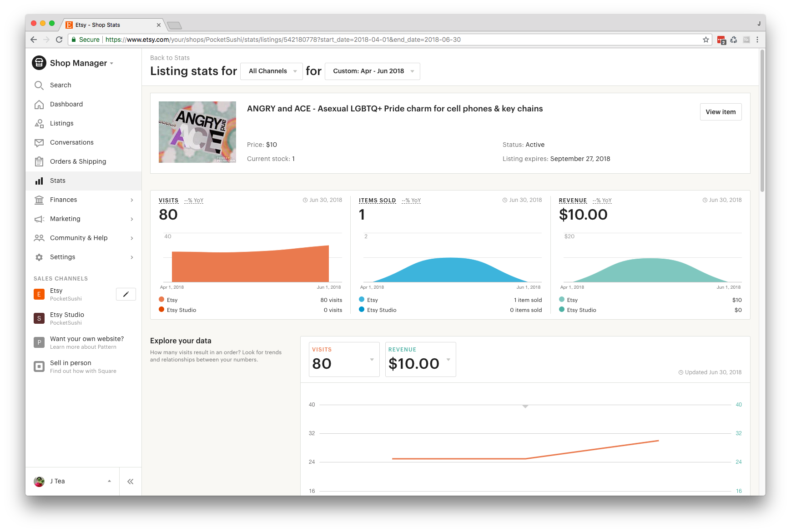
Task: Close the Etsy - Shop Stats tab
Action: tap(159, 25)
